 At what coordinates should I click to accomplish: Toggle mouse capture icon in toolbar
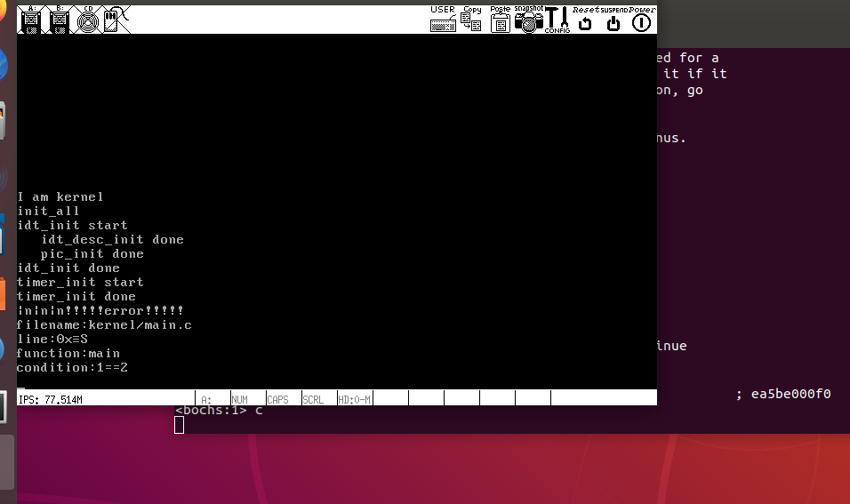click(x=114, y=20)
